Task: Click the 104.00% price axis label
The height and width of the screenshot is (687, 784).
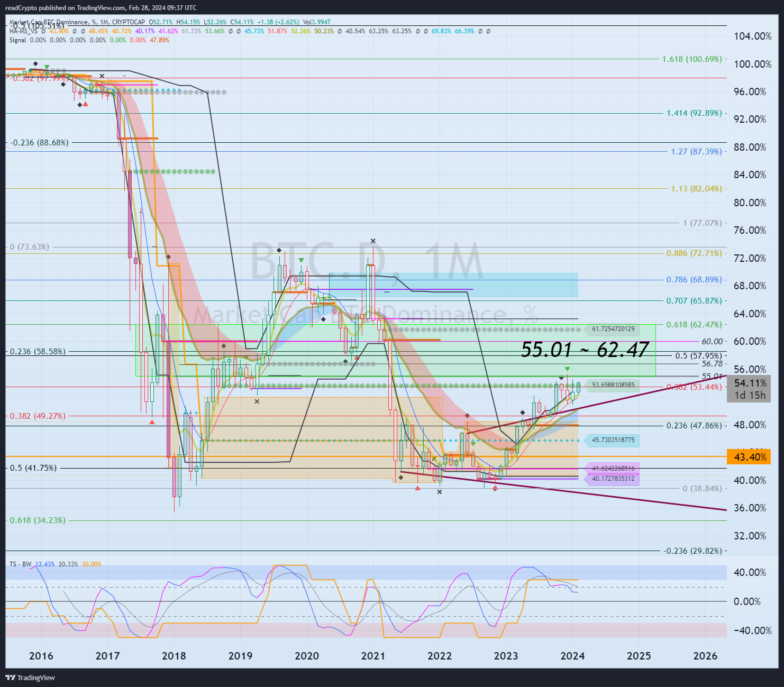Action: tap(753, 36)
